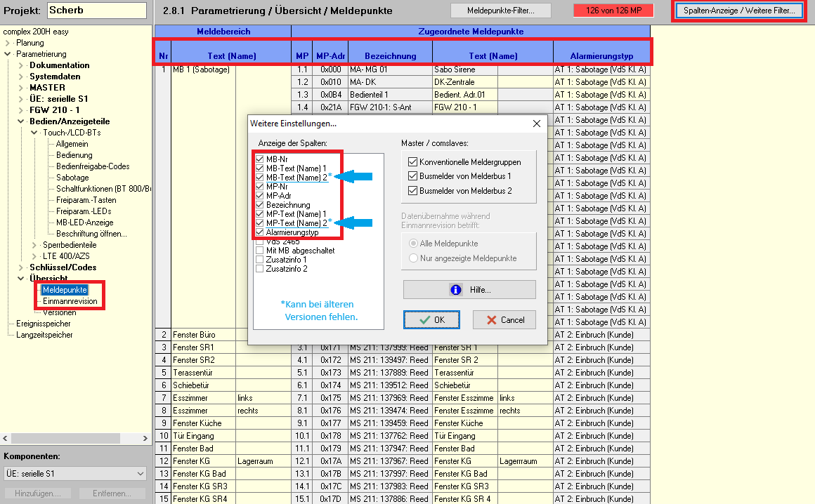Select the MASTER tree item
This screenshot has width=815, height=504.
[x=47, y=88]
